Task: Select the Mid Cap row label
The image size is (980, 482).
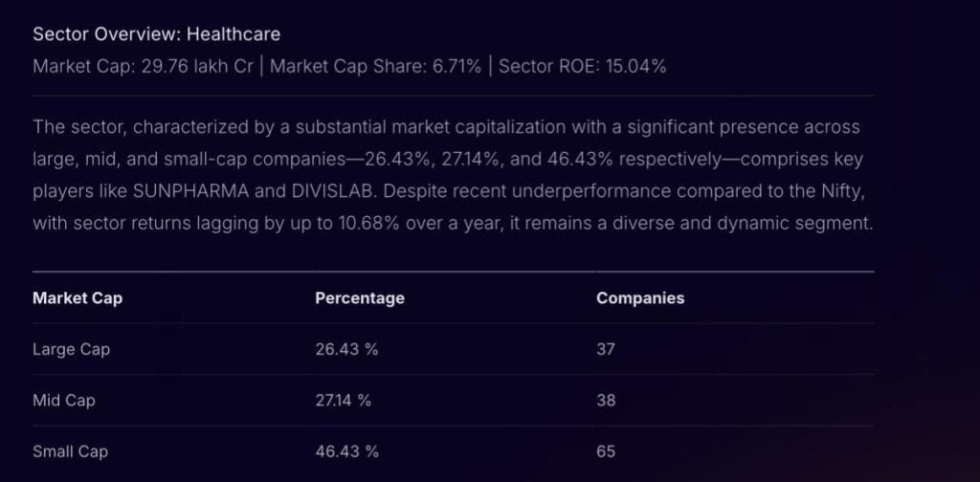Action: click(x=63, y=401)
